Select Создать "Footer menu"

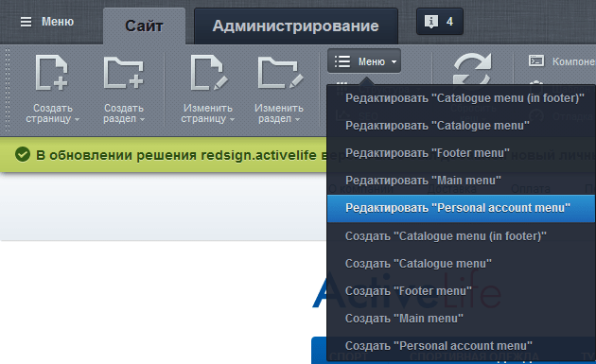coord(462,291)
